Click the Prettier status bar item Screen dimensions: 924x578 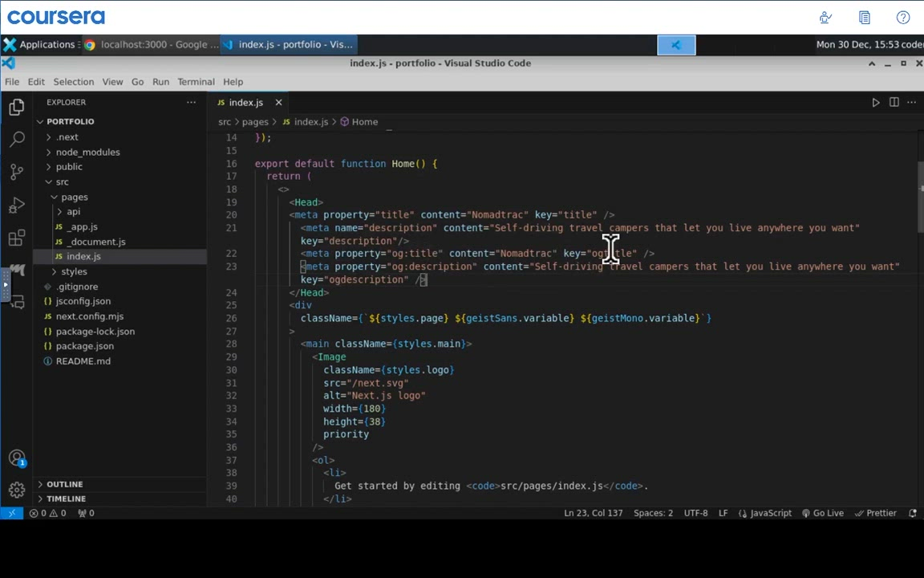(876, 513)
